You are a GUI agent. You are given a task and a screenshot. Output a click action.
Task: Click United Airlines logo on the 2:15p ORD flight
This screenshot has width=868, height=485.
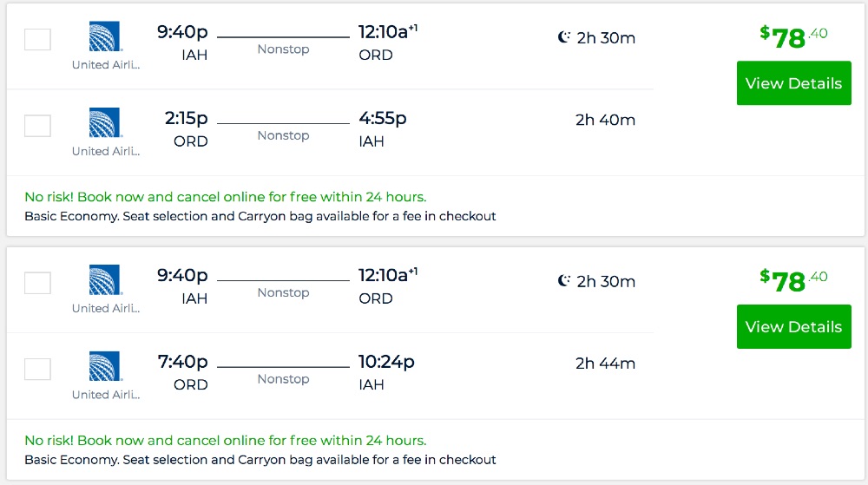tap(105, 122)
